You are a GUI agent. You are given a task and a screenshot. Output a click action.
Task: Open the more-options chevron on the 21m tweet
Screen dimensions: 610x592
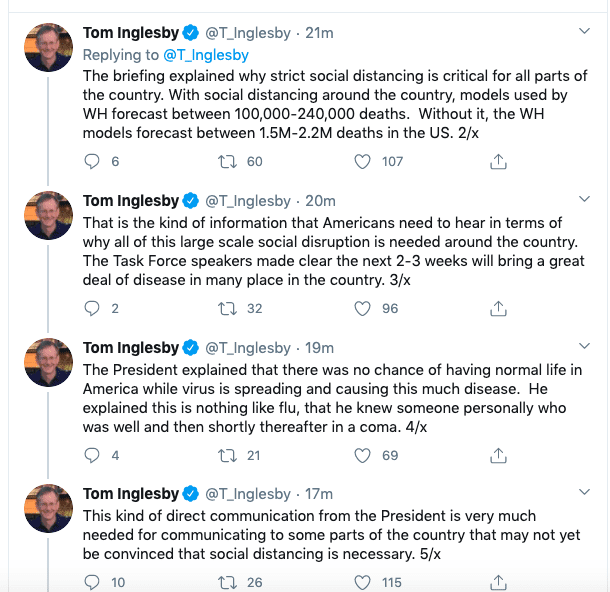pos(585,33)
